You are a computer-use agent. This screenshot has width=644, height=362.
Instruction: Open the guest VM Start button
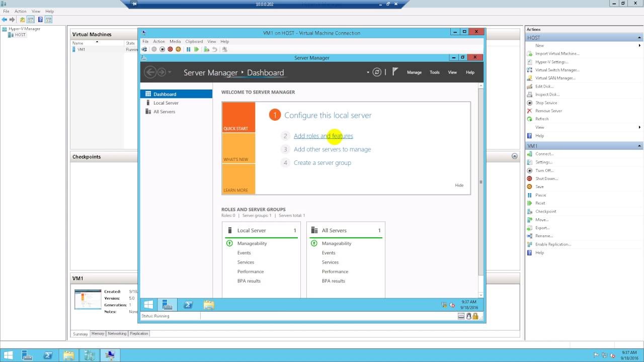click(x=148, y=305)
